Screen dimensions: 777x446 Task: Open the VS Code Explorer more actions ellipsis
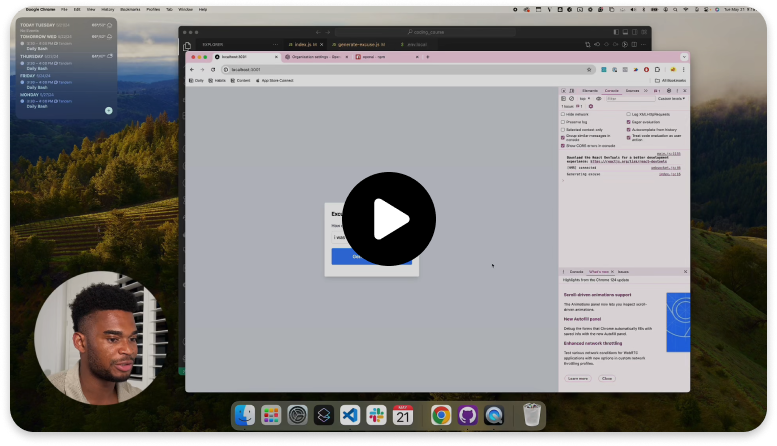pos(276,45)
